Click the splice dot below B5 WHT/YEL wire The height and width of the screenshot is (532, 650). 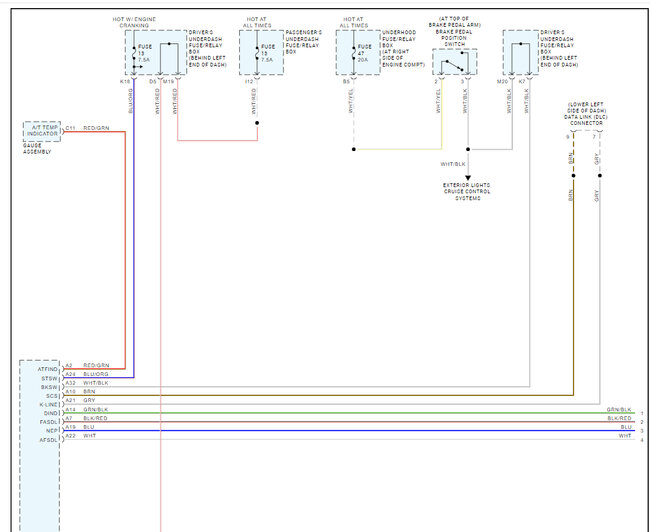tap(354, 149)
